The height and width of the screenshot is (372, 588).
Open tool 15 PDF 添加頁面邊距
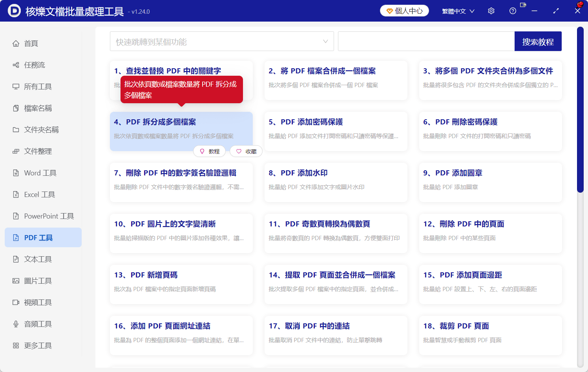(x=491, y=284)
